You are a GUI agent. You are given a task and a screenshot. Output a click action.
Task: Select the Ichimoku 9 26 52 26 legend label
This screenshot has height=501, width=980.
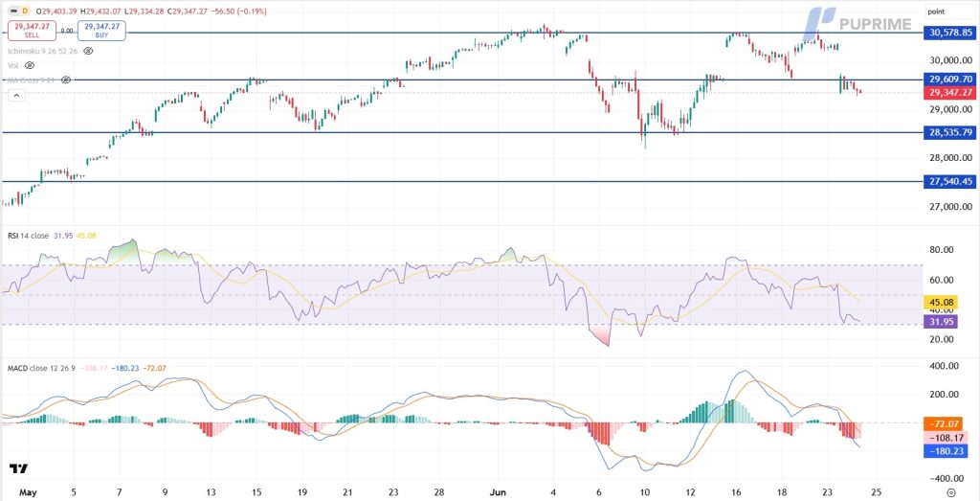42,51
